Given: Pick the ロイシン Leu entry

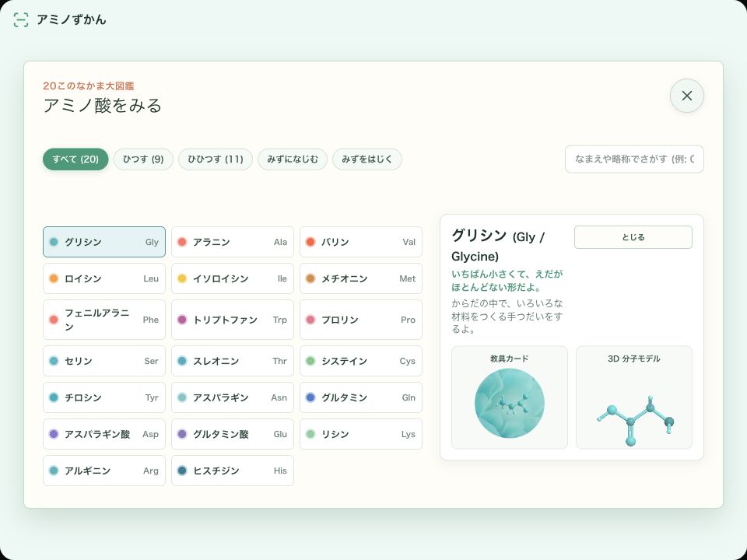Looking at the screenshot, I should point(104,278).
